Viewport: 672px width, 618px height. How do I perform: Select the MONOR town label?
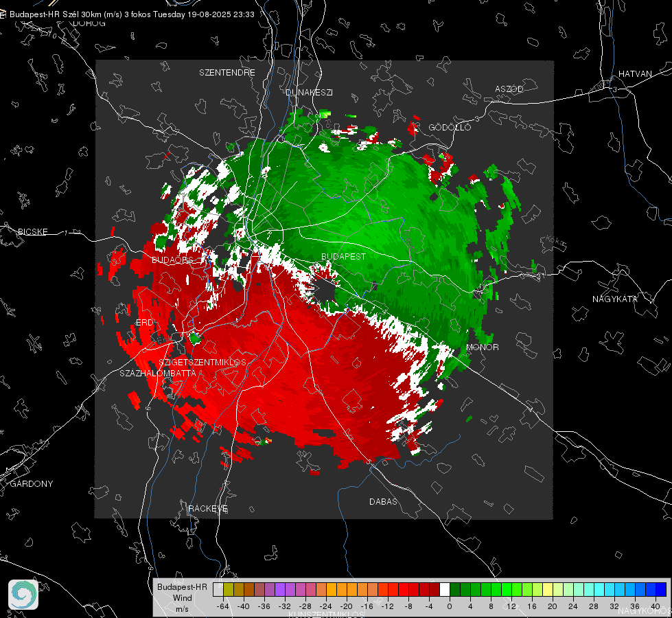(483, 347)
